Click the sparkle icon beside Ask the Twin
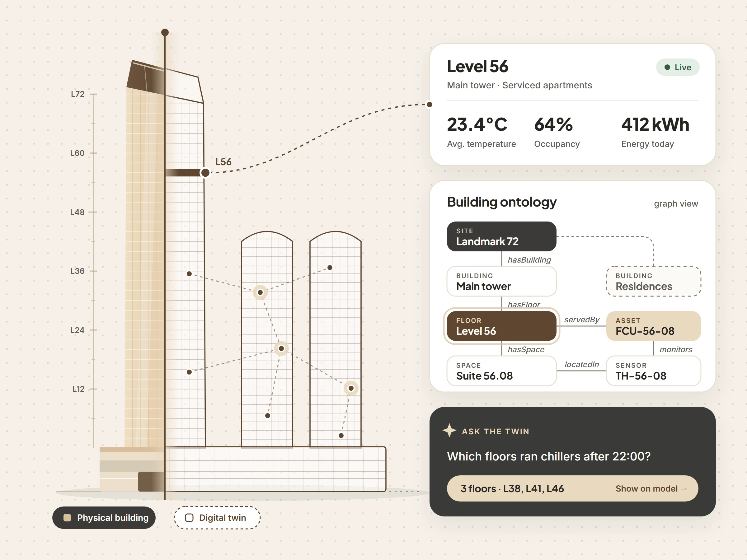Viewport: 747px width, 560px height. 449,431
